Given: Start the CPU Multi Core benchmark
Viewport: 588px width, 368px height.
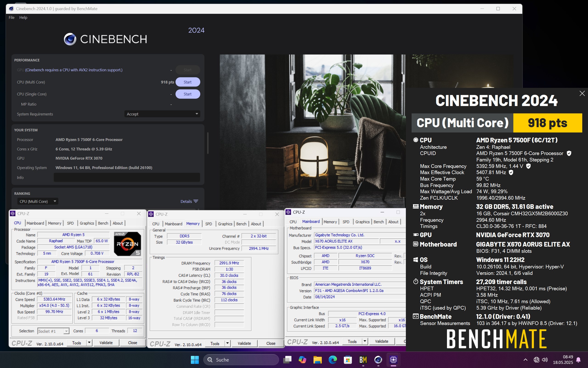Looking at the screenshot, I should coord(188,82).
